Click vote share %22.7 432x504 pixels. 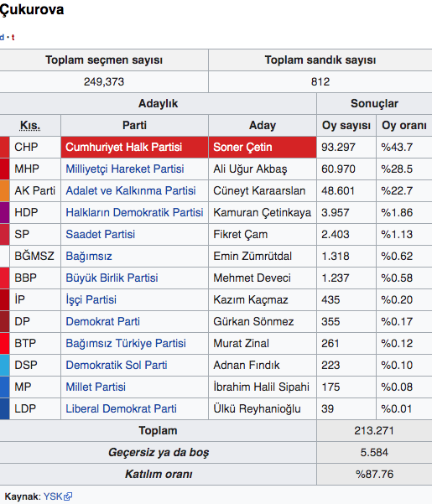(397, 191)
